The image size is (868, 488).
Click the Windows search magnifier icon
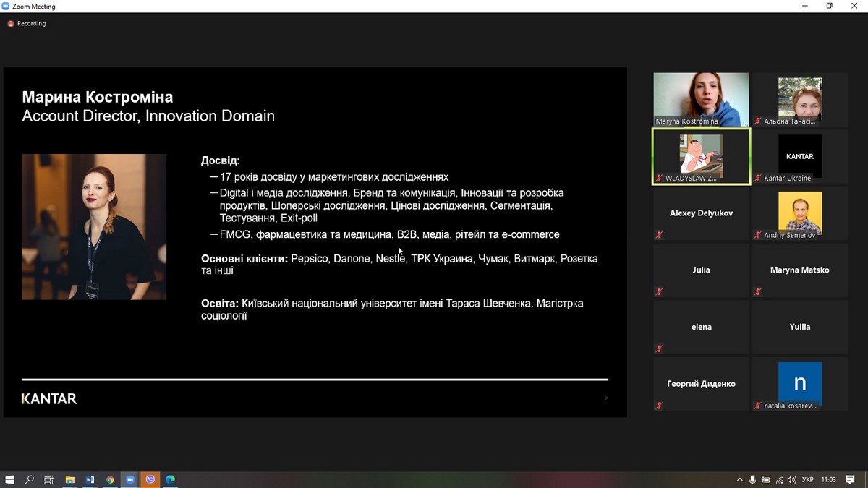click(x=30, y=479)
